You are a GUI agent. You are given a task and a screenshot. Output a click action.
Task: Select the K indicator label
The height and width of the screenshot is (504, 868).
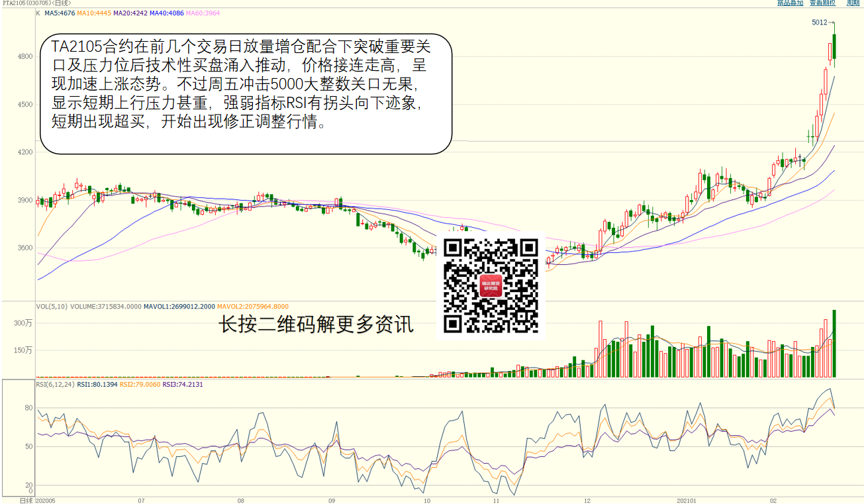click(38, 13)
